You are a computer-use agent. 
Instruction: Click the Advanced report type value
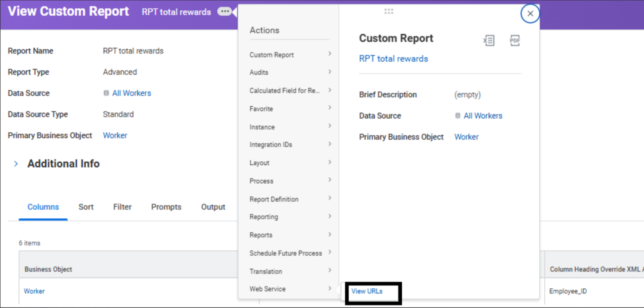120,72
